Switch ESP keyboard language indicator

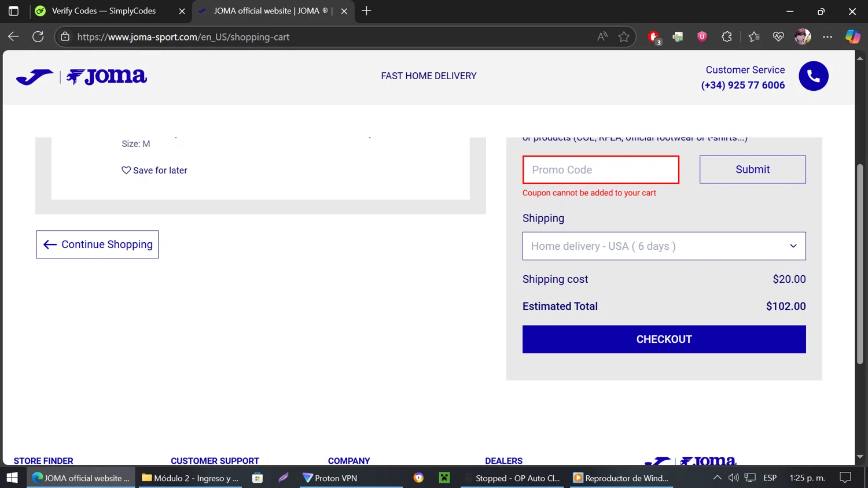(770, 478)
